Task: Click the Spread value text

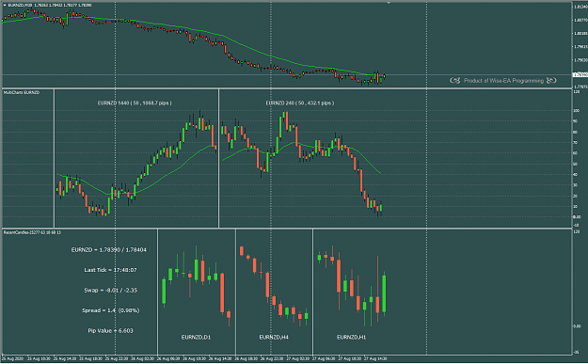Action: click(x=111, y=310)
